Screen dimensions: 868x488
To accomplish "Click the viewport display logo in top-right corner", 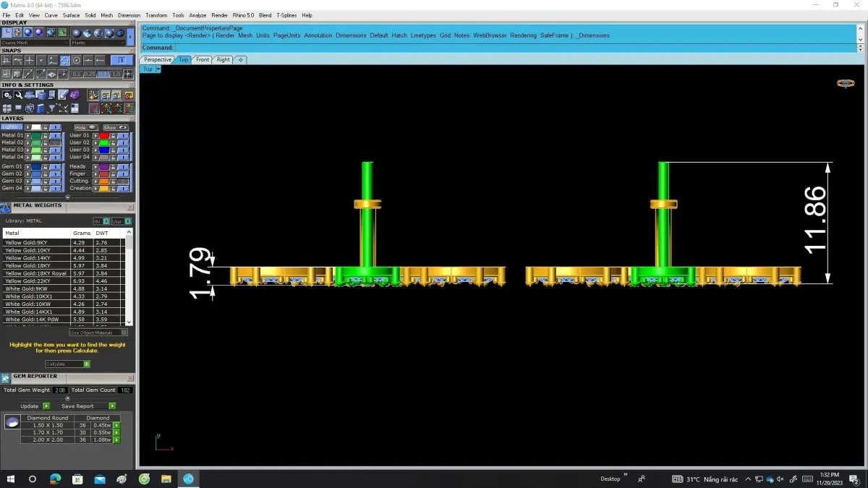I will (846, 83).
